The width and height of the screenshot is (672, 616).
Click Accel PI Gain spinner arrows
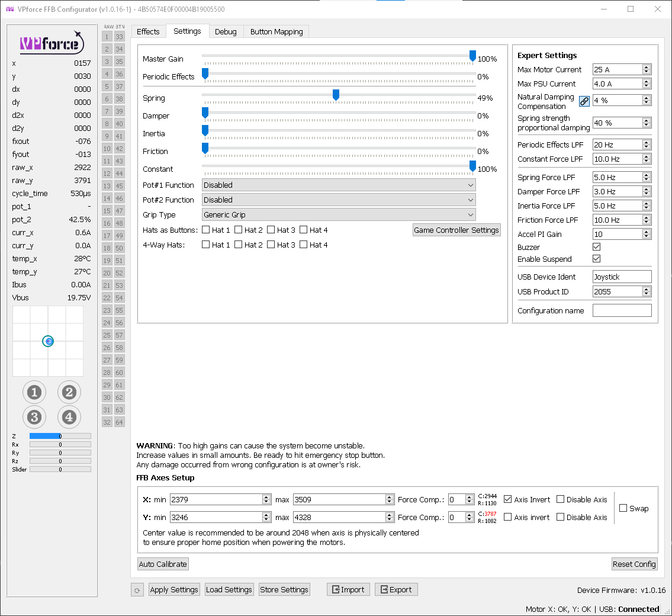pos(647,234)
